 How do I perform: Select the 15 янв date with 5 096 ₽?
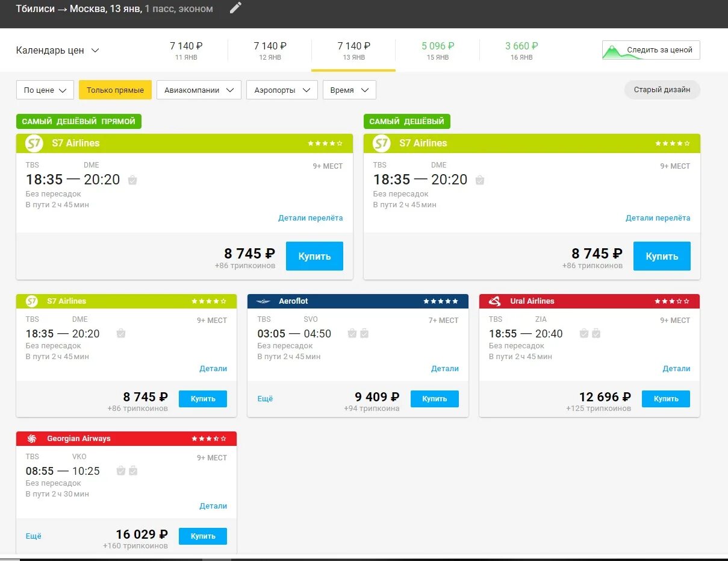tap(438, 51)
